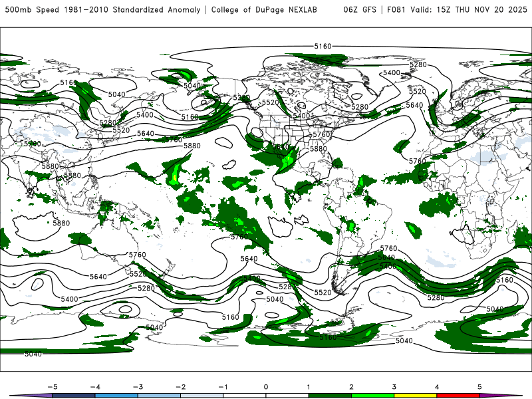Click the '-5' color bar label
Image resolution: width=532 pixels, height=399 pixels.
coord(53,387)
